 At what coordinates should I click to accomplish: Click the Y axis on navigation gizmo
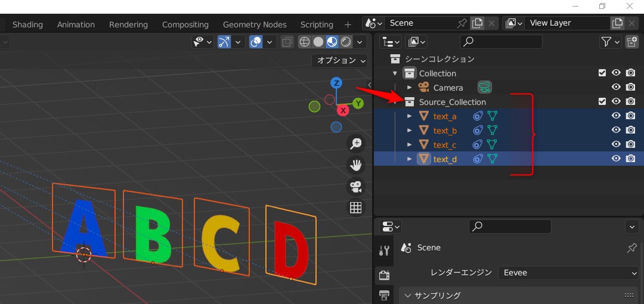[358, 103]
